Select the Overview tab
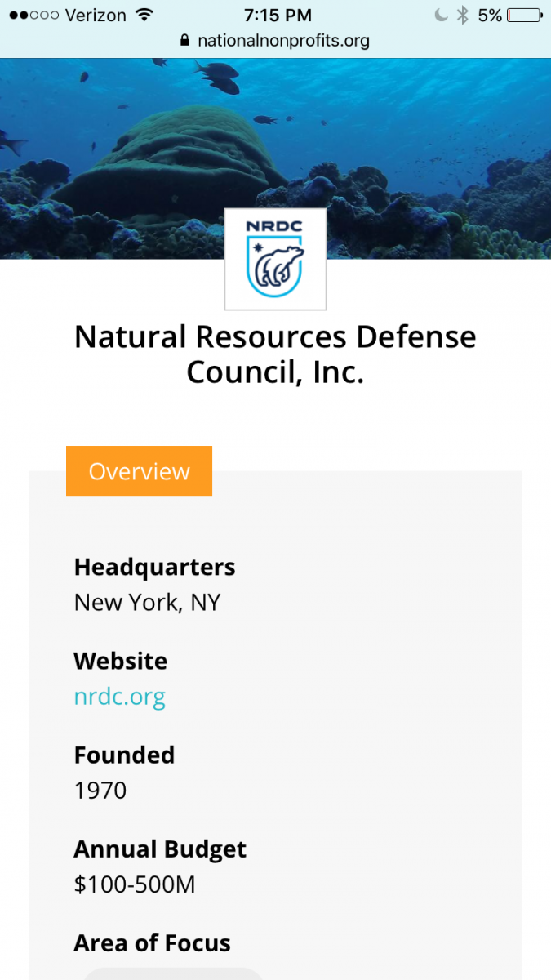This screenshot has height=980, width=551. point(139,471)
